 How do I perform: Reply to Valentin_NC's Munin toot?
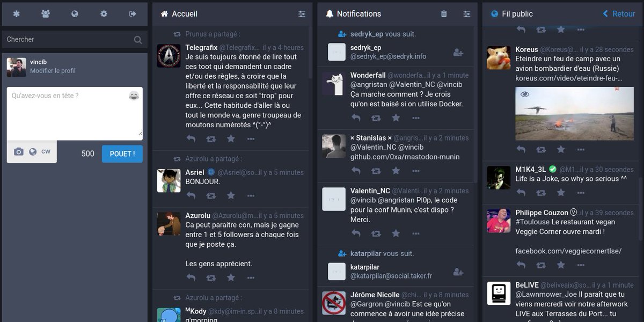[x=356, y=233]
